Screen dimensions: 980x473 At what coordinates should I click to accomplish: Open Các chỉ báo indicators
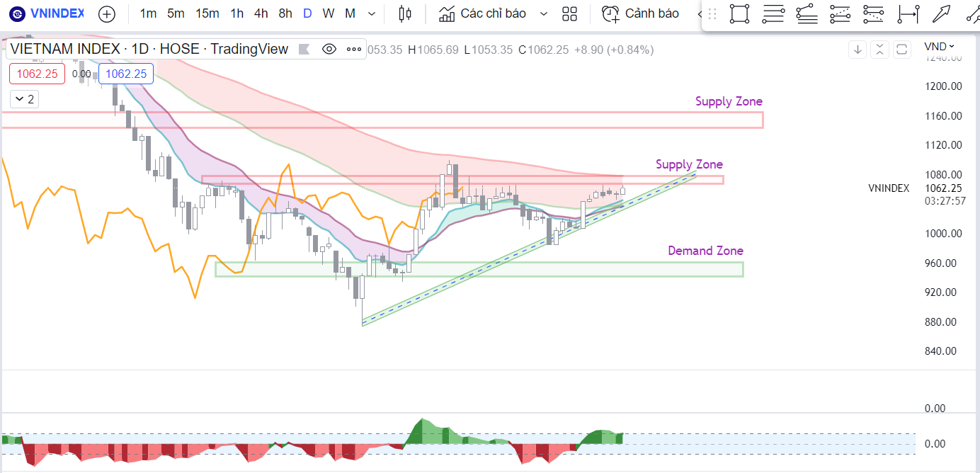[482, 13]
